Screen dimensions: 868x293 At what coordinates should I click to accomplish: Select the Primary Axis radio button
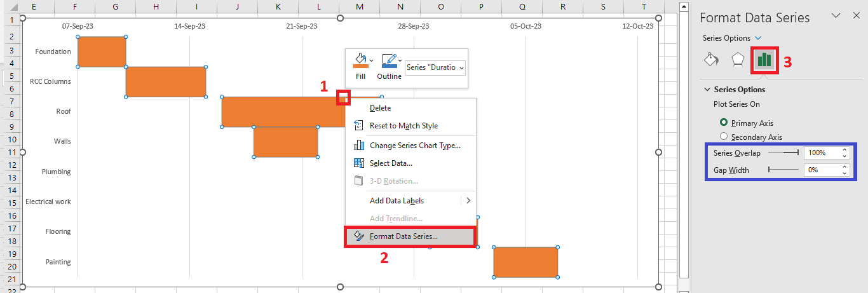point(723,123)
